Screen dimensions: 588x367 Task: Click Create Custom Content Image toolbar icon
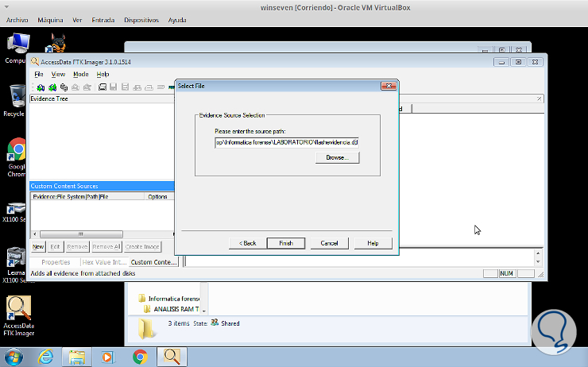[149, 87]
